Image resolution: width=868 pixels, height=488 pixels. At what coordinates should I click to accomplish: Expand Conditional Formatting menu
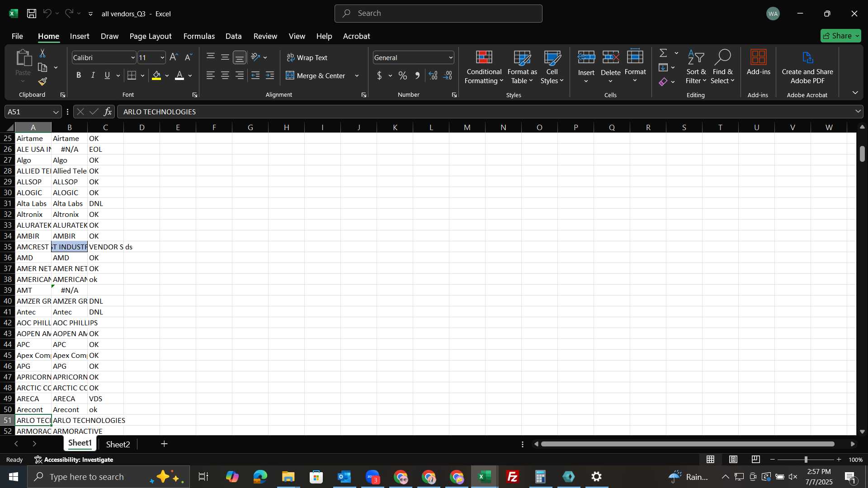484,67
